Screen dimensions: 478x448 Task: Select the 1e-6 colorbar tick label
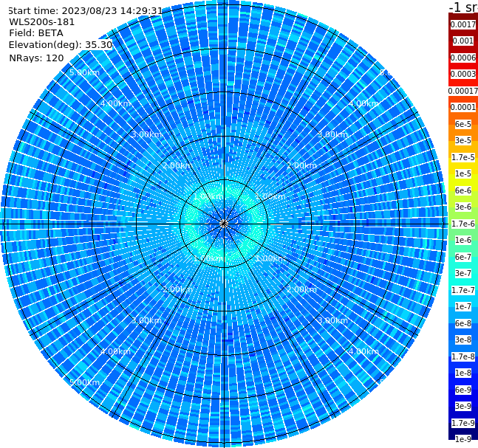(x=463, y=240)
